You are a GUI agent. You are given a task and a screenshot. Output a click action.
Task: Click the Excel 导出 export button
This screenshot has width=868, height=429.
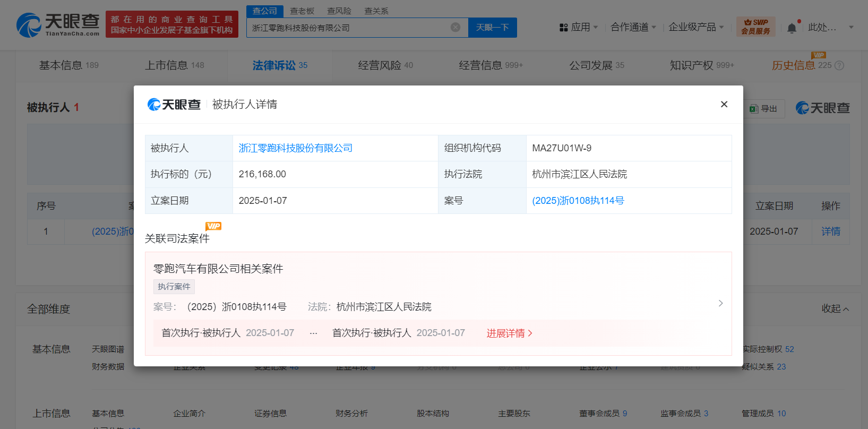tap(763, 108)
